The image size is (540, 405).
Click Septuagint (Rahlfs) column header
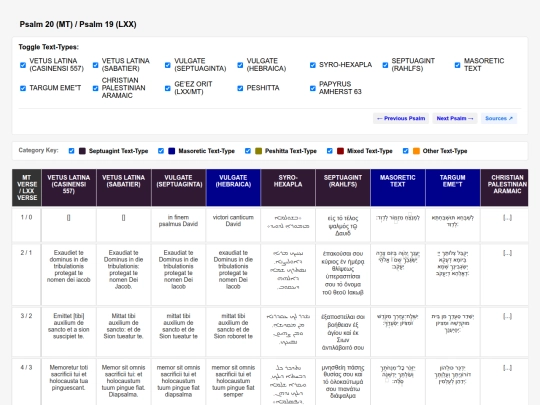343,188
